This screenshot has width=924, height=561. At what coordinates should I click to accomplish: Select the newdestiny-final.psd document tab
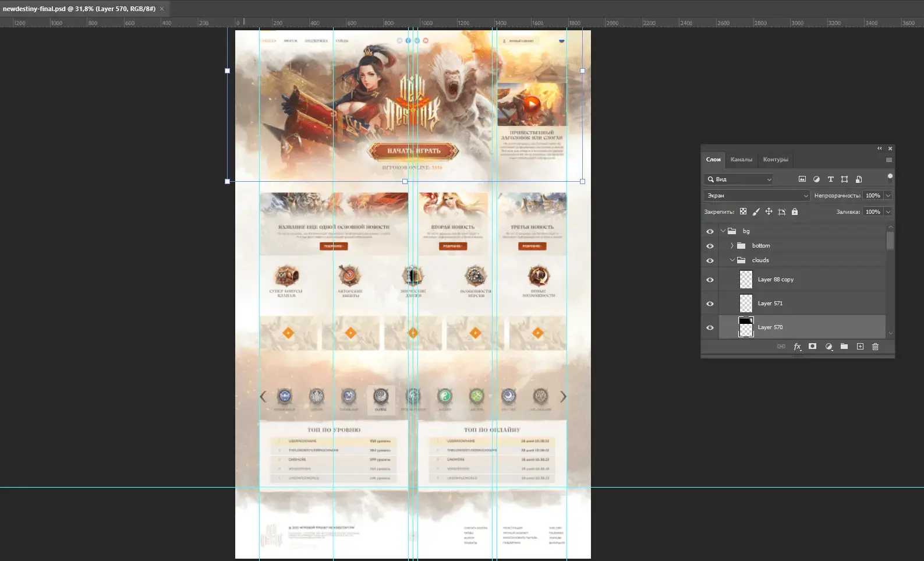click(x=79, y=9)
